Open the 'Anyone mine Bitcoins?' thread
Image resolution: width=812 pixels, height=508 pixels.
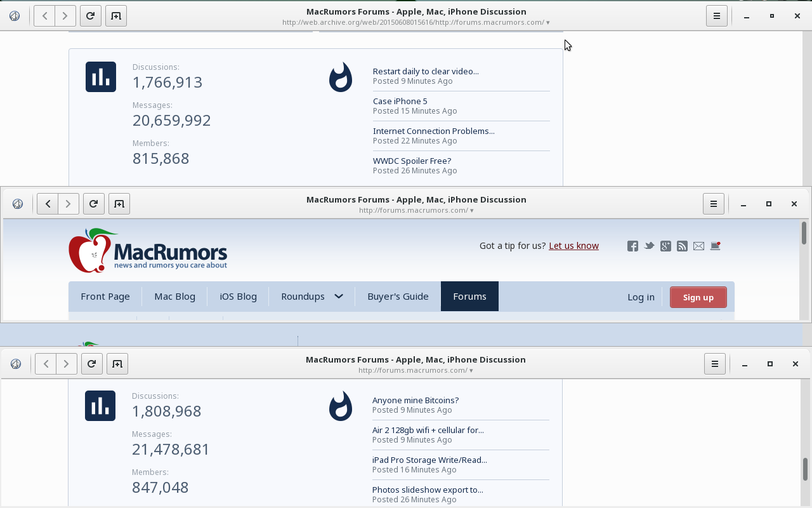click(416, 400)
